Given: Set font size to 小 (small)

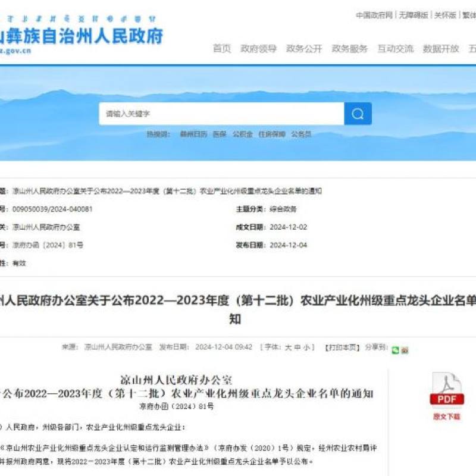Looking at the screenshot, I should (x=306, y=347).
